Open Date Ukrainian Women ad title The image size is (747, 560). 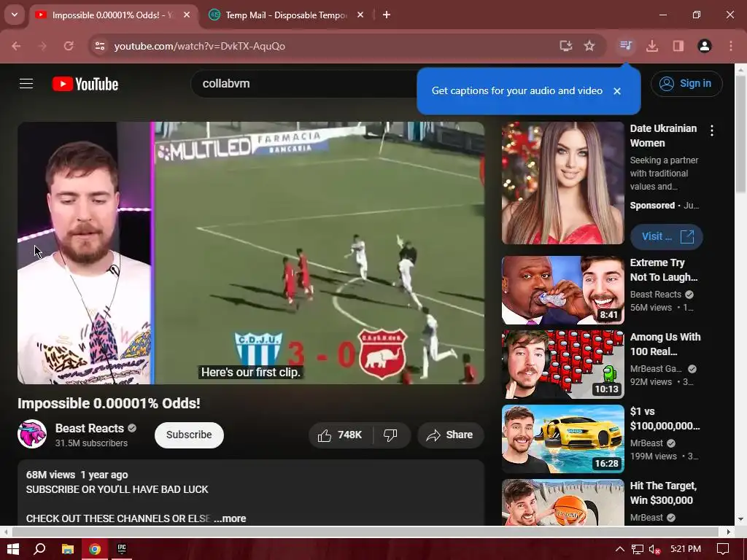(x=663, y=136)
